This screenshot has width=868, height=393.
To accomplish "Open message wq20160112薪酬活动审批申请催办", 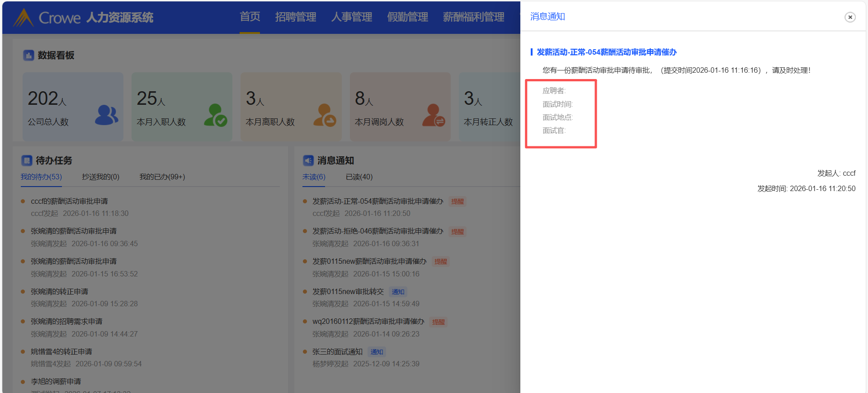I will [x=368, y=322].
